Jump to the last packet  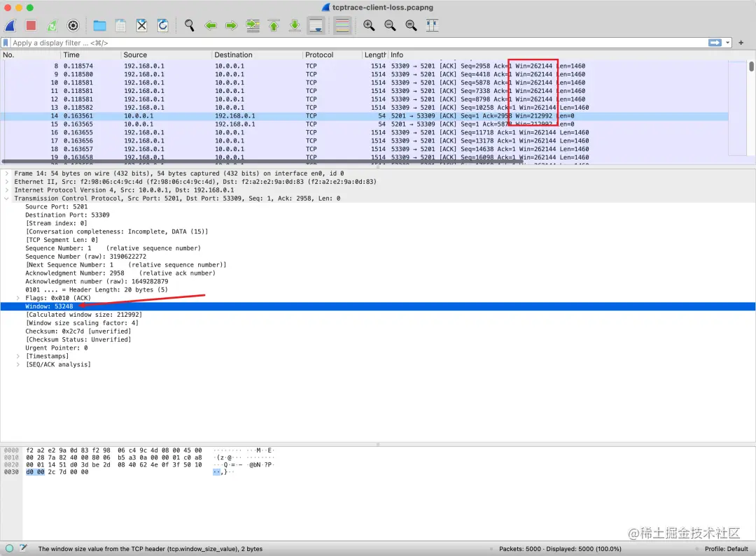click(x=295, y=26)
